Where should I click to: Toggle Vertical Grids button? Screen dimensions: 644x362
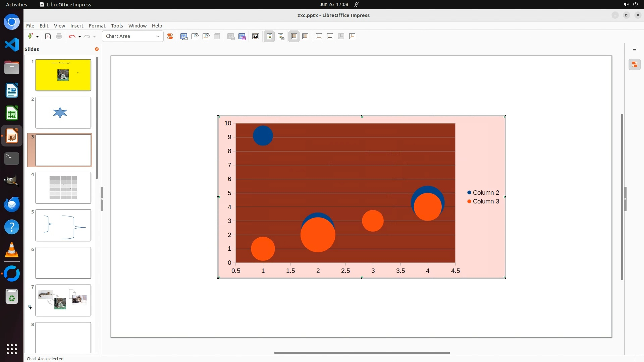305,36
